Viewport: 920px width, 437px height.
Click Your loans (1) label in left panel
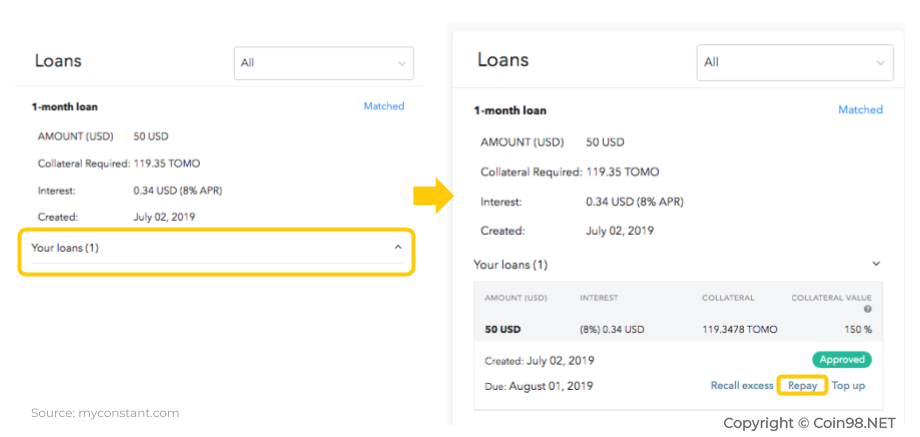tap(65, 248)
